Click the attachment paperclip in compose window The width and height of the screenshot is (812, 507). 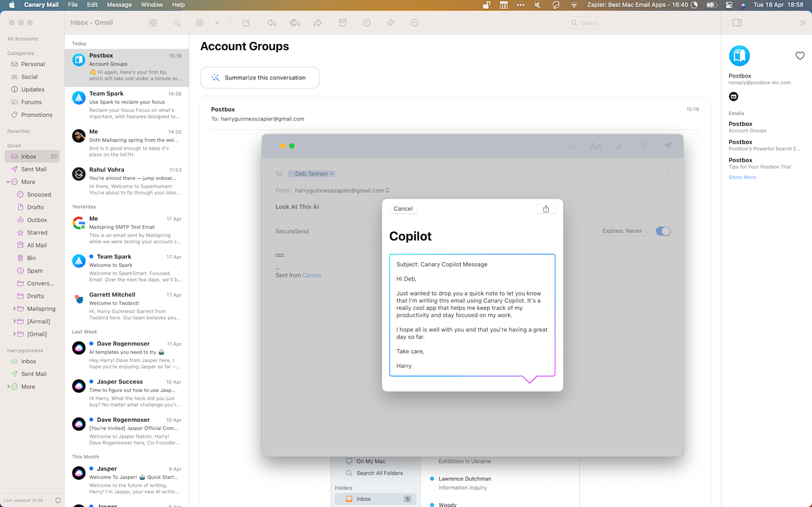619,146
